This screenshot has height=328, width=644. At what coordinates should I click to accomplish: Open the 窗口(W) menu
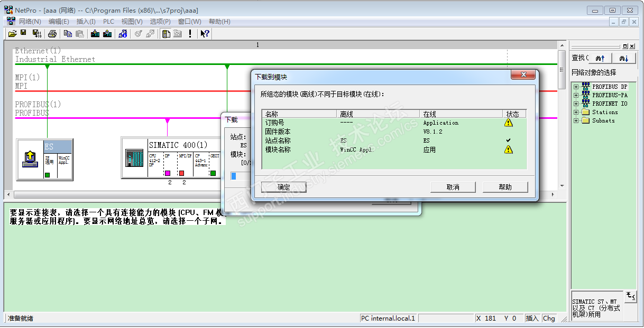190,22
